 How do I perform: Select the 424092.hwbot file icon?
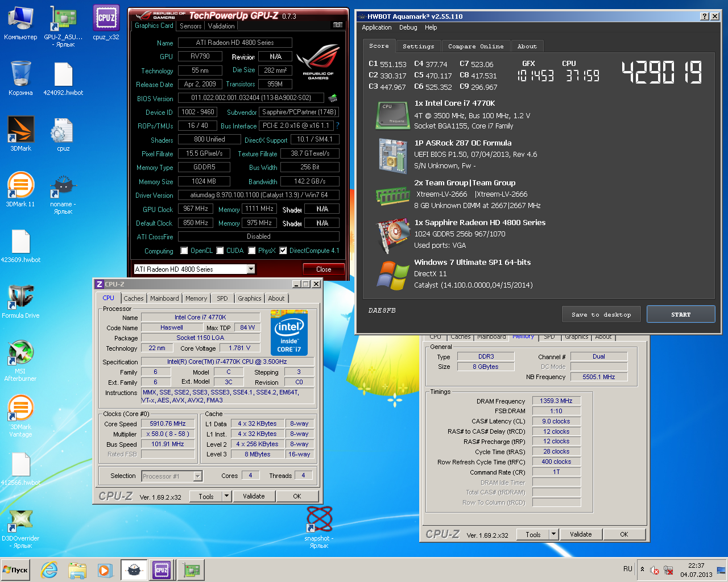(63, 78)
